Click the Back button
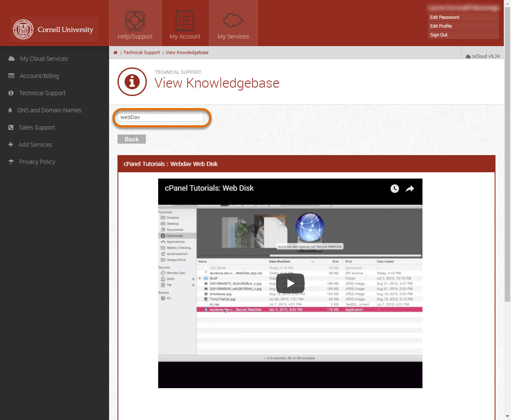Image resolution: width=511 pixels, height=420 pixels. [131, 139]
